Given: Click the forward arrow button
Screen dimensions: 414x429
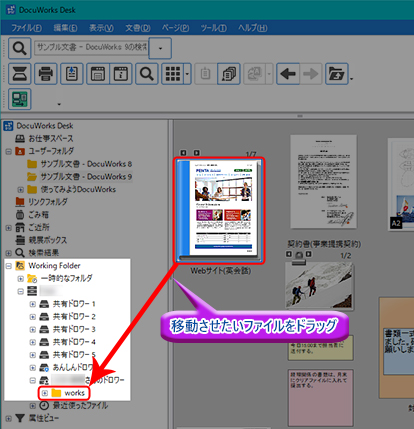Looking at the screenshot, I should click(311, 74).
